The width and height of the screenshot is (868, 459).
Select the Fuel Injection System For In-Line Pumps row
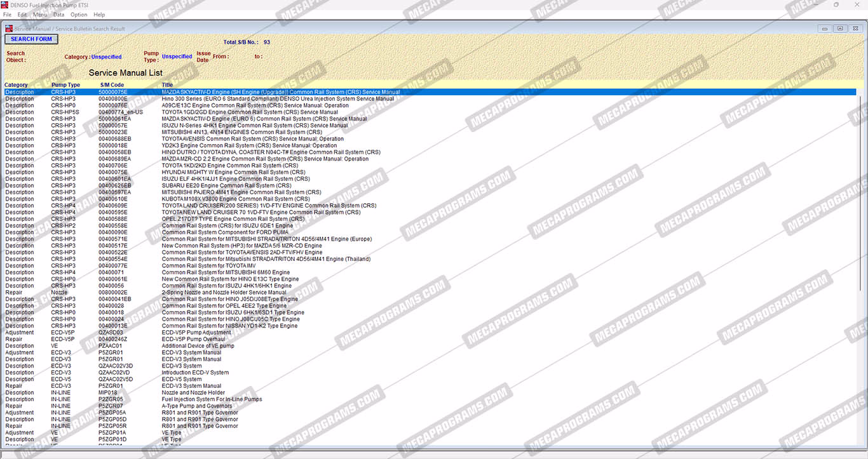point(212,399)
